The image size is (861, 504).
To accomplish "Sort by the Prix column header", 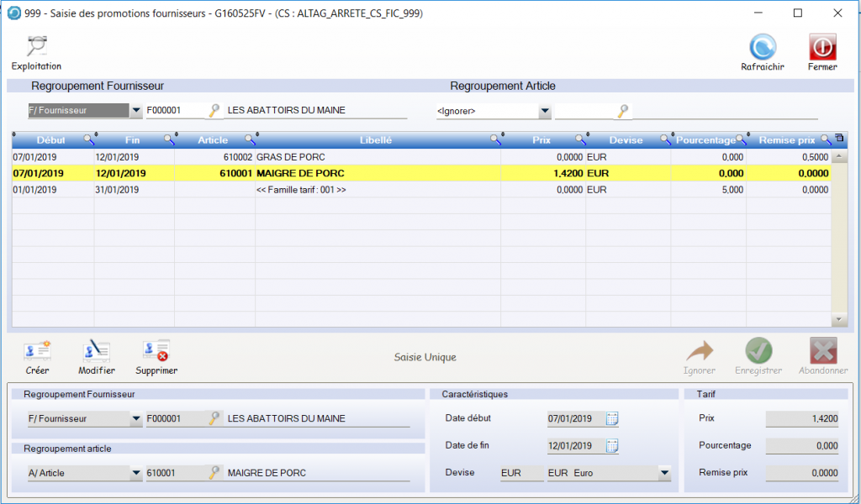I will coord(541,140).
